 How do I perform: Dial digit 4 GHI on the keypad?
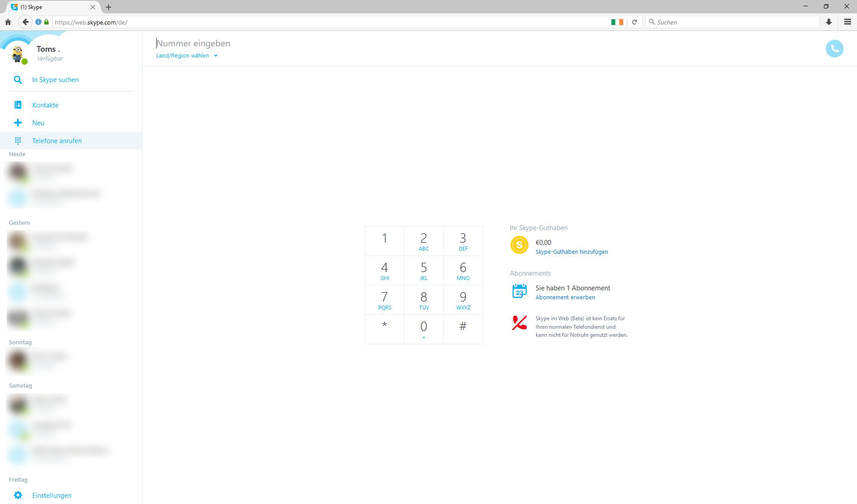384,270
